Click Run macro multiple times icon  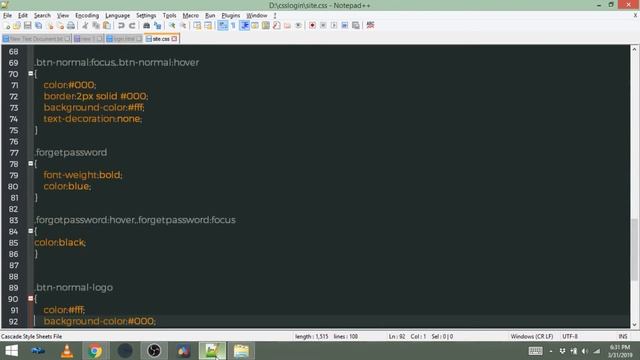click(x=344, y=26)
